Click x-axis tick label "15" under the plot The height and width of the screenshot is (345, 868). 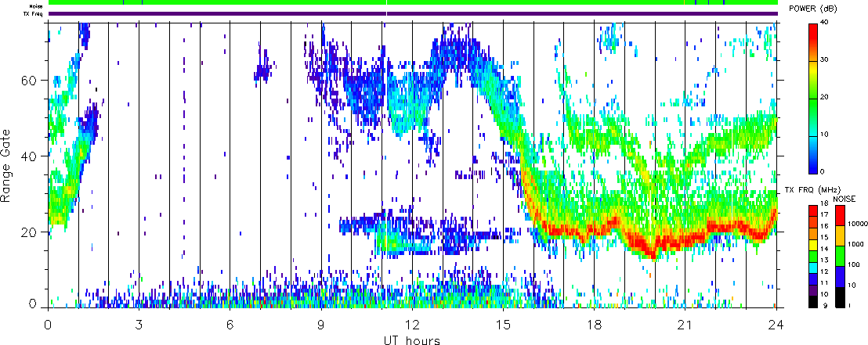tap(503, 325)
